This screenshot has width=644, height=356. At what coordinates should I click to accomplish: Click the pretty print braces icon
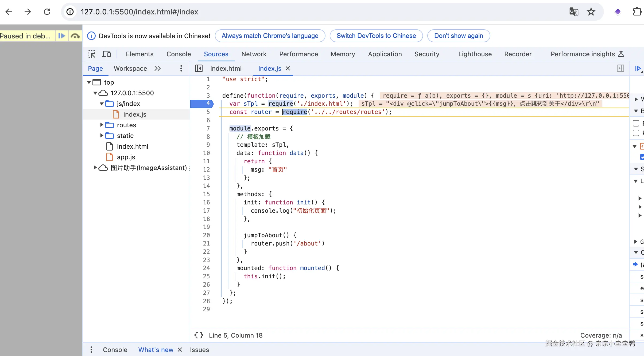point(199,335)
